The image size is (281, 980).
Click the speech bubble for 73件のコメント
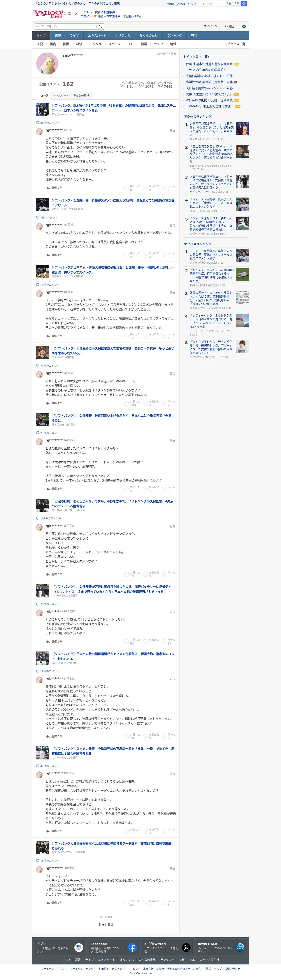(x=38, y=366)
